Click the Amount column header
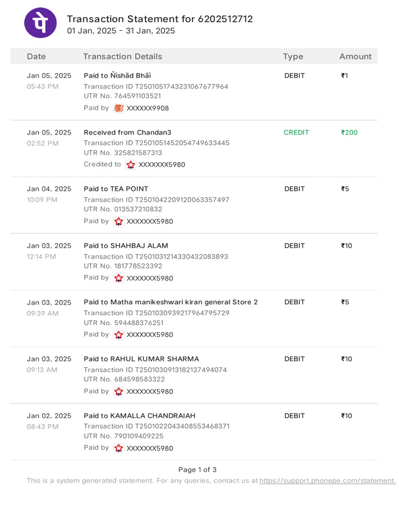 tap(355, 57)
